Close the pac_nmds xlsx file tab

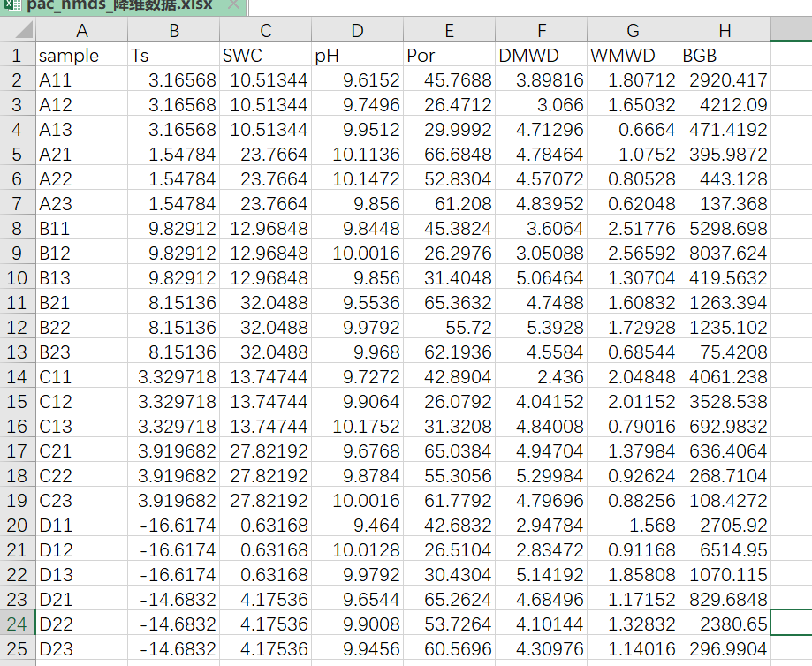[x=233, y=4]
